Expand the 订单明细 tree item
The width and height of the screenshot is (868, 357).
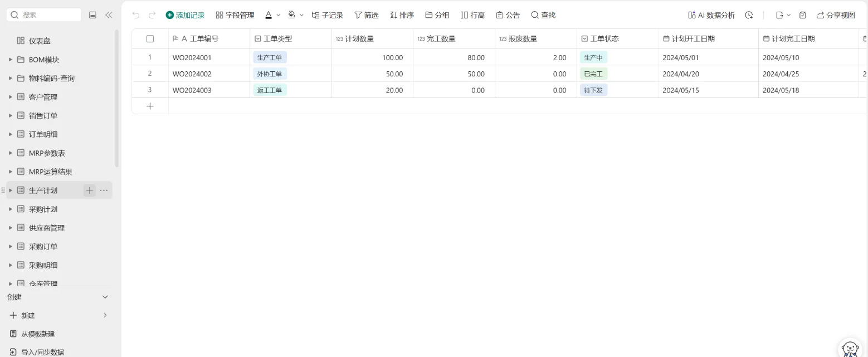(10, 134)
